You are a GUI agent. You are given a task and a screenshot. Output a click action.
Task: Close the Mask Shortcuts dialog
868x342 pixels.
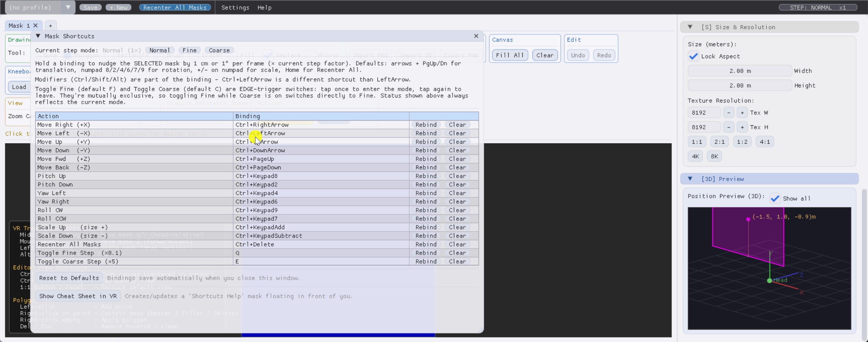pos(476,36)
